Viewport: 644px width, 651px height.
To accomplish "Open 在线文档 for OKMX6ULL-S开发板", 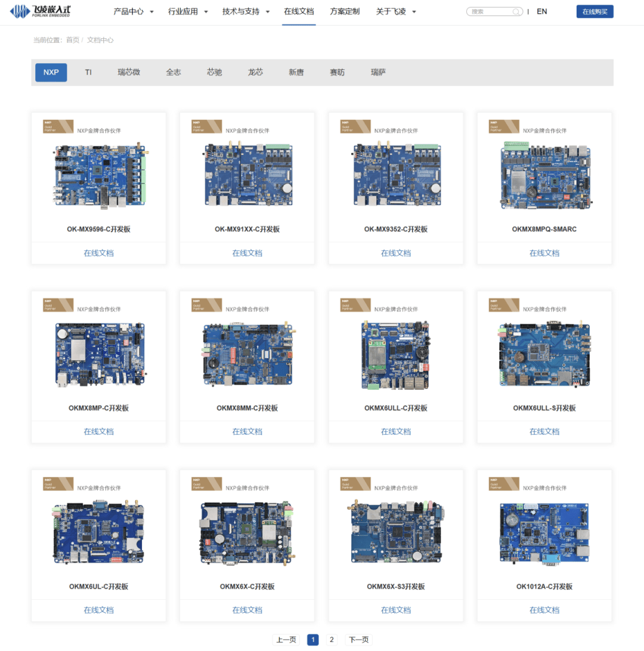I will pos(544,432).
